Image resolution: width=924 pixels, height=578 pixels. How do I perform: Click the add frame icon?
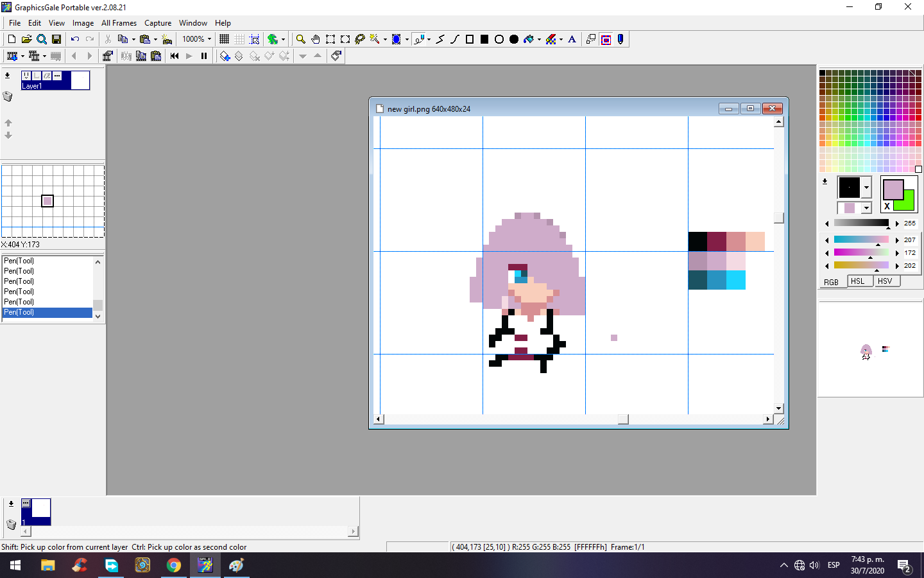pos(12,56)
